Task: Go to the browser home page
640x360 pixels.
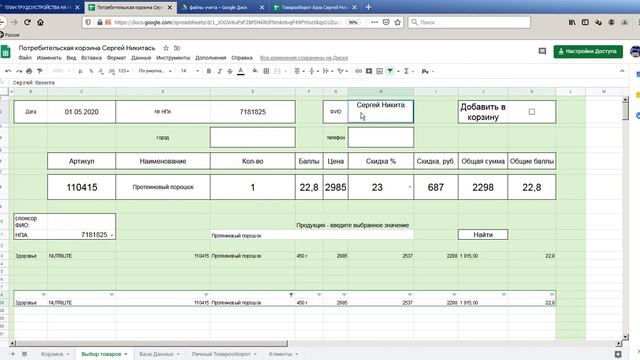Action: (40, 22)
